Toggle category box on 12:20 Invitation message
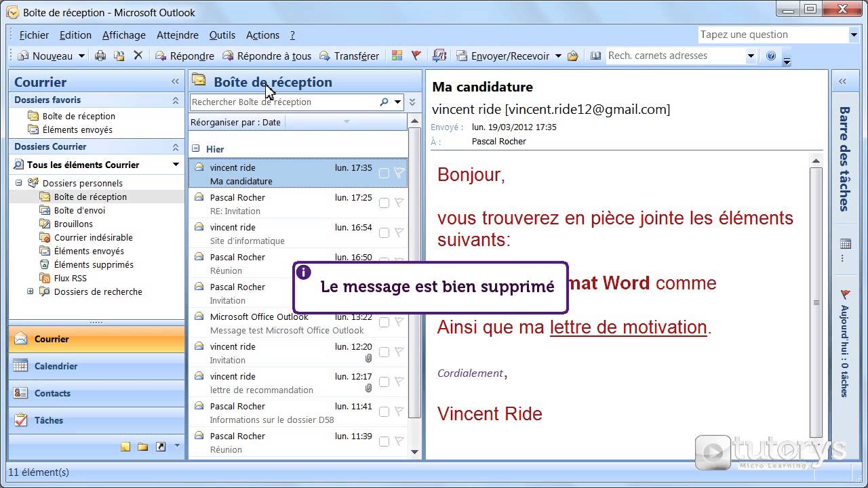Image resolution: width=868 pixels, height=488 pixels. pyautogui.click(x=384, y=352)
